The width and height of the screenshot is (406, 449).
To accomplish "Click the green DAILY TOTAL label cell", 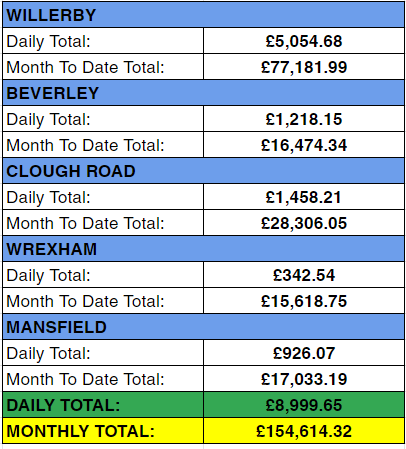I will (x=103, y=405).
